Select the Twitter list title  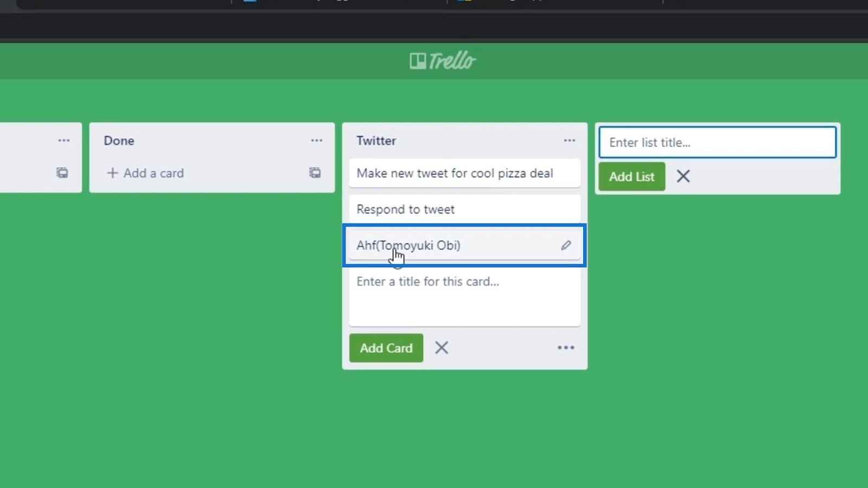(x=376, y=140)
